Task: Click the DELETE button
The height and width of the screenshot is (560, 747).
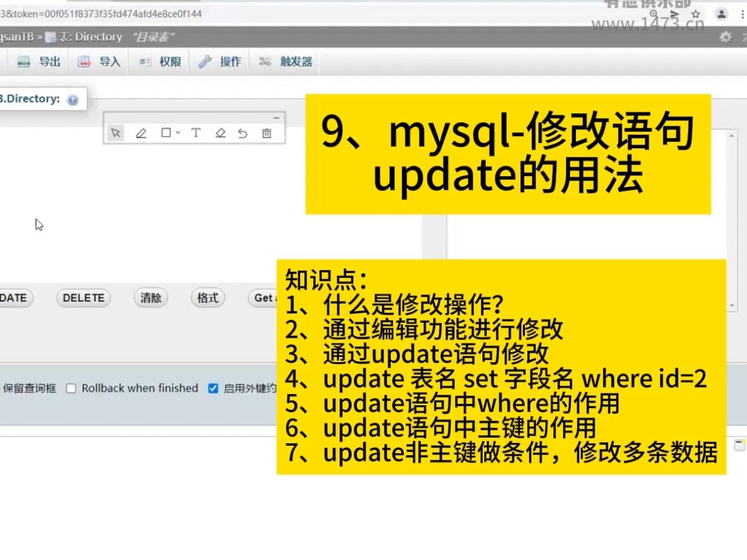Action: tap(83, 298)
